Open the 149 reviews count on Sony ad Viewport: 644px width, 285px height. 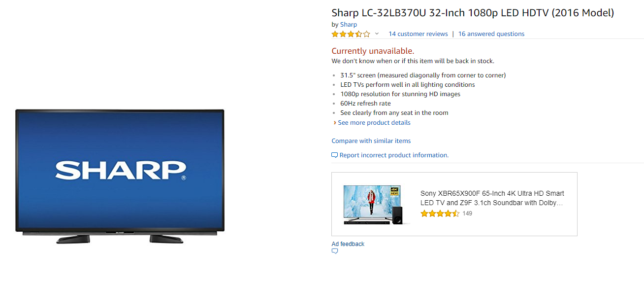pos(467,214)
